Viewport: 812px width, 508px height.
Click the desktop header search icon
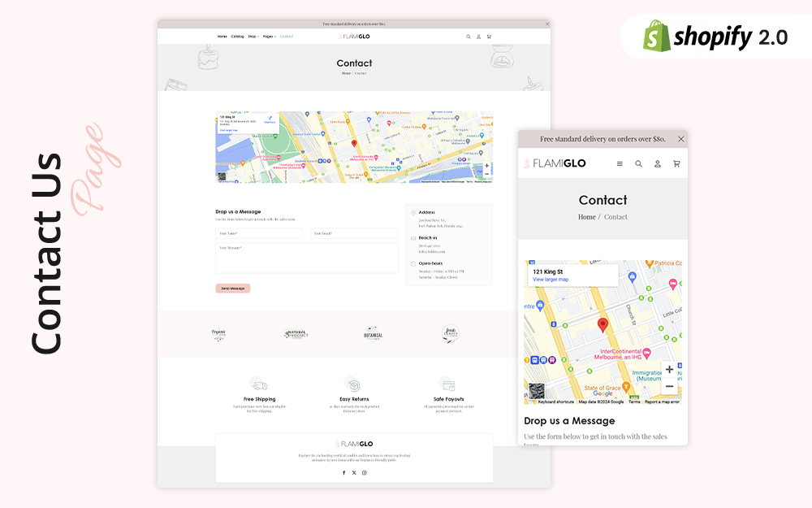(x=468, y=37)
